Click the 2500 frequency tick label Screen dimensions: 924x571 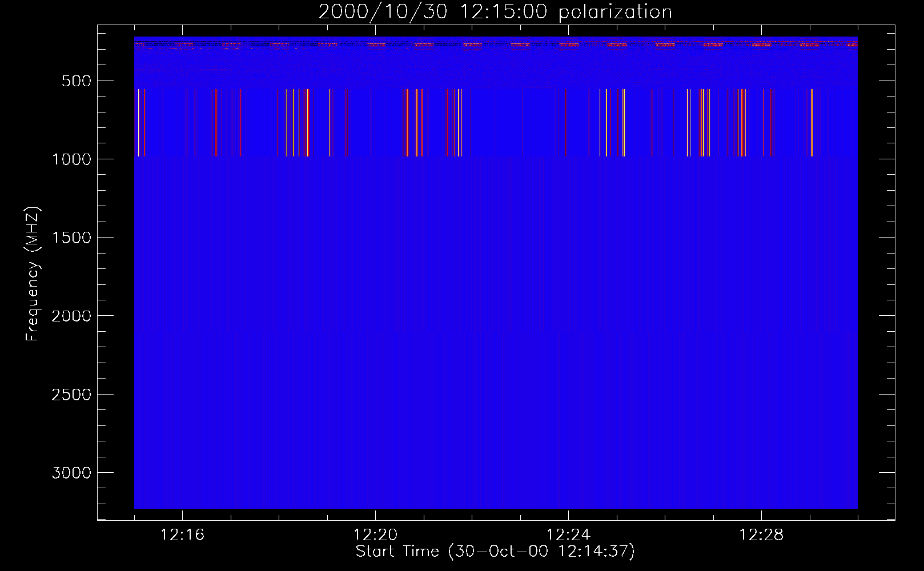[71, 395]
